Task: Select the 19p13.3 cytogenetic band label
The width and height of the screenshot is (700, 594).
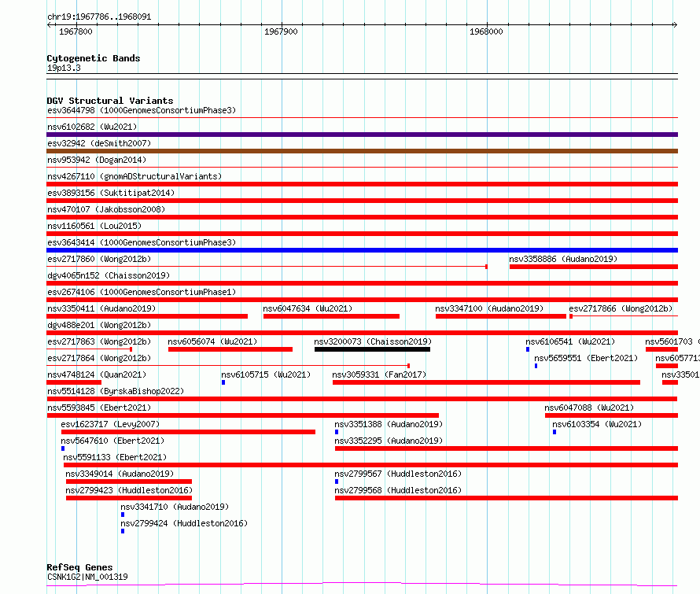Action: click(x=64, y=68)
